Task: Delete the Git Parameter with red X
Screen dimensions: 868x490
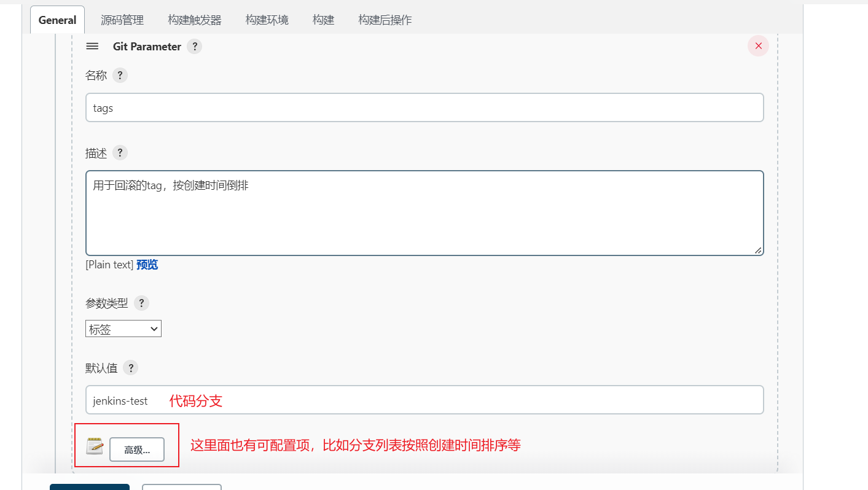Action: [x=758, y=46]
